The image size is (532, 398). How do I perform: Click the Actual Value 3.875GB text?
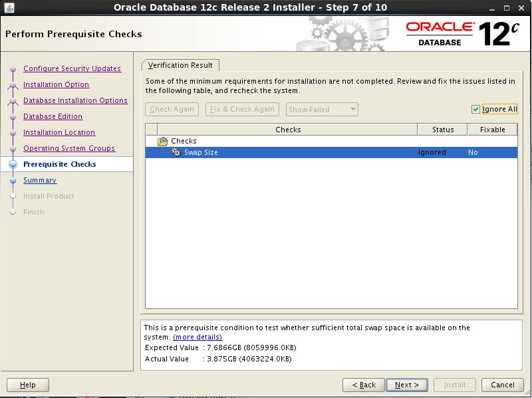click(x=218, y=359)
